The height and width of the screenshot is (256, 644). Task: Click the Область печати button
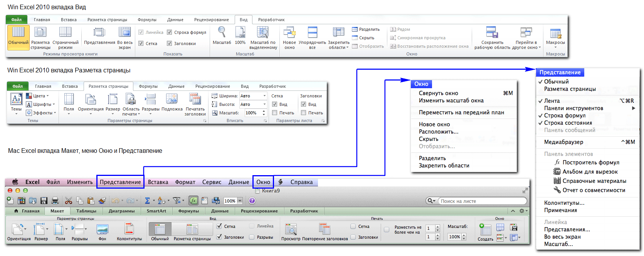click(131, 104)
